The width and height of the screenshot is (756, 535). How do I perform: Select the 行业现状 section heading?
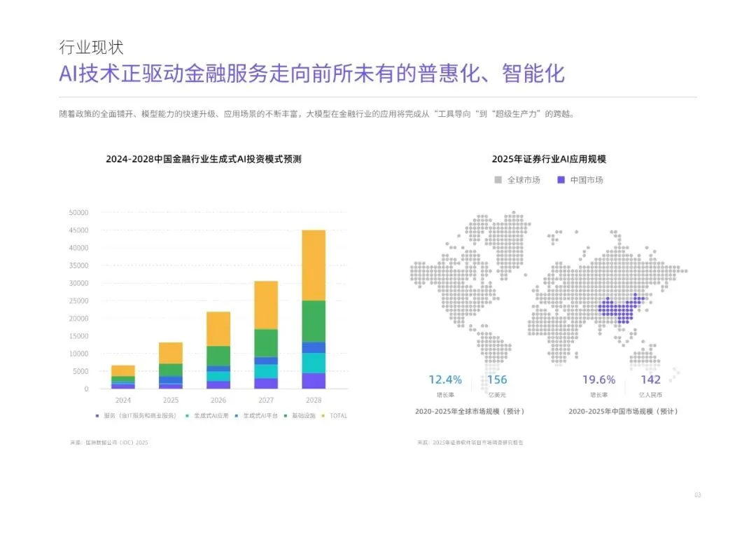click(x=91, y=48)
